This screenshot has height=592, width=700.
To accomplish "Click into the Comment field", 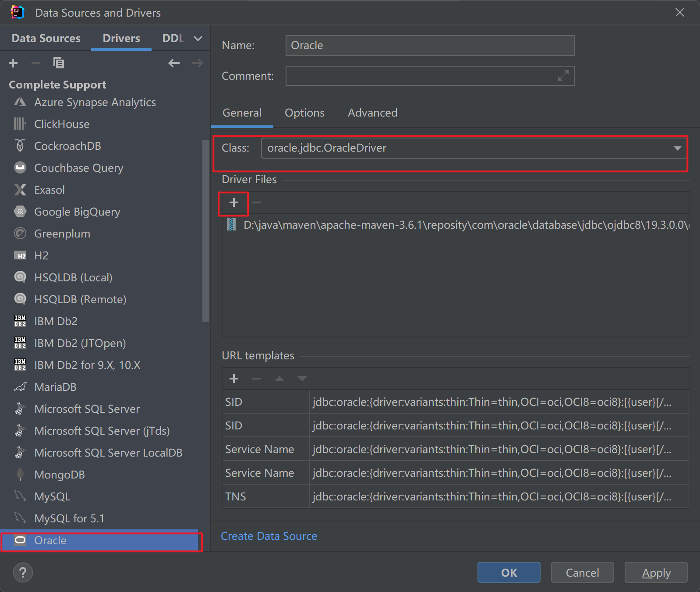I will pyautogui.click(x=430, y=76).
